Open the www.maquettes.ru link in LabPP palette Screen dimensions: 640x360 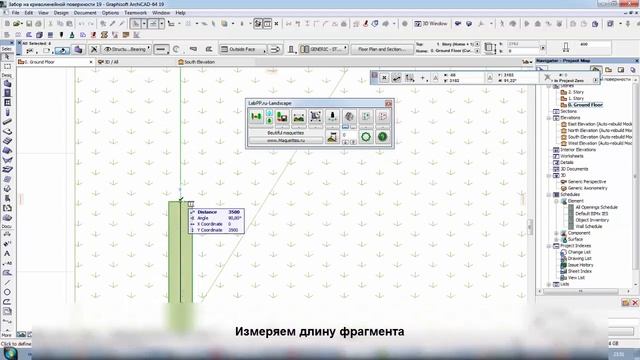point(286,140)
